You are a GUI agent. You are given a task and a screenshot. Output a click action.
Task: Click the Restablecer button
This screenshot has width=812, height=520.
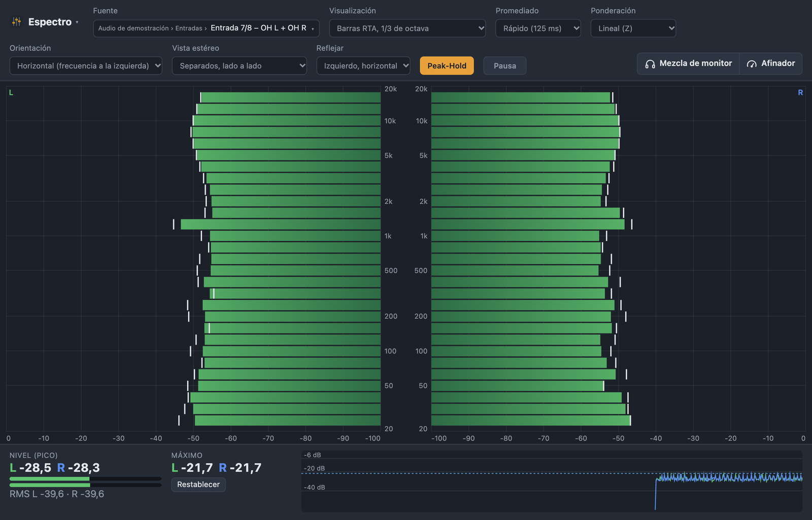pos(198,484)
